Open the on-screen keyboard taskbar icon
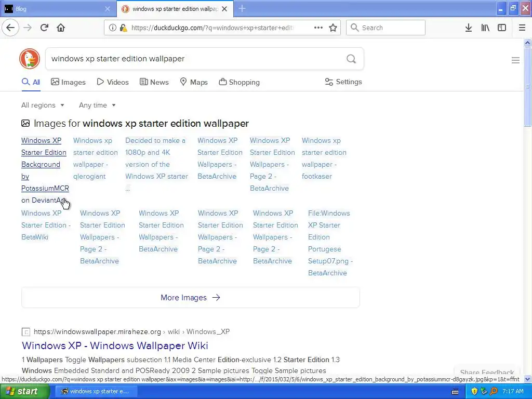This screenshot has width=532, height=399. click(455, 392)
